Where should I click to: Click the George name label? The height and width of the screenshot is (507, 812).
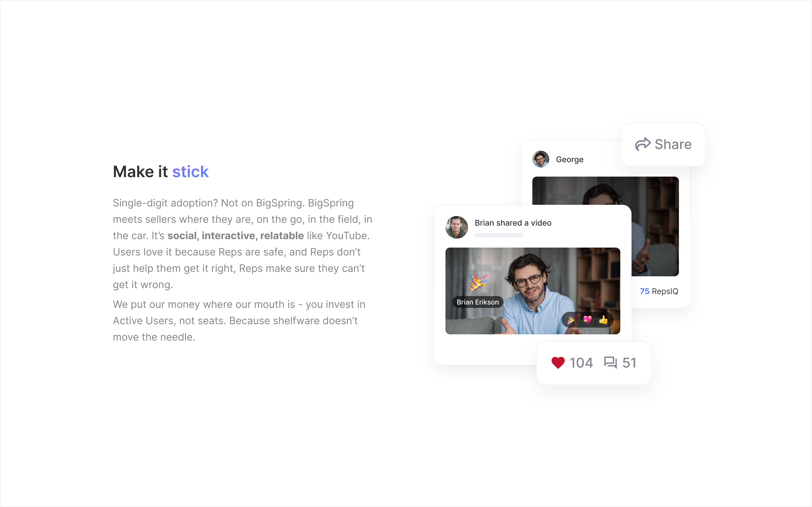[570, 160]
